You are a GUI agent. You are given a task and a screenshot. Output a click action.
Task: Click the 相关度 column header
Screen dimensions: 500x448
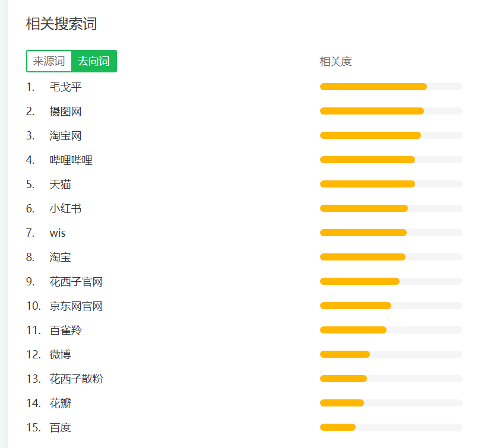coord(336,62)
